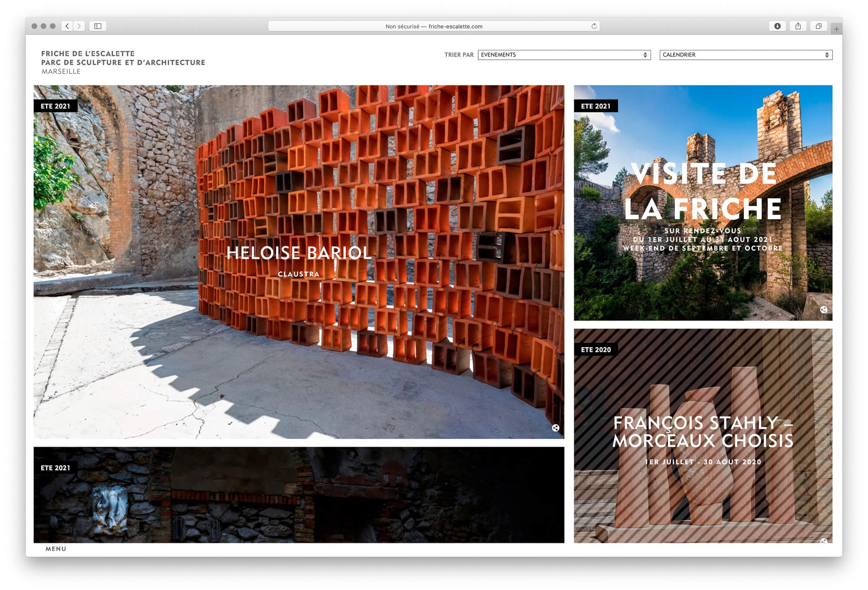
Task: Click the CLAUSTRA subtitle
Action: [299, 274]
